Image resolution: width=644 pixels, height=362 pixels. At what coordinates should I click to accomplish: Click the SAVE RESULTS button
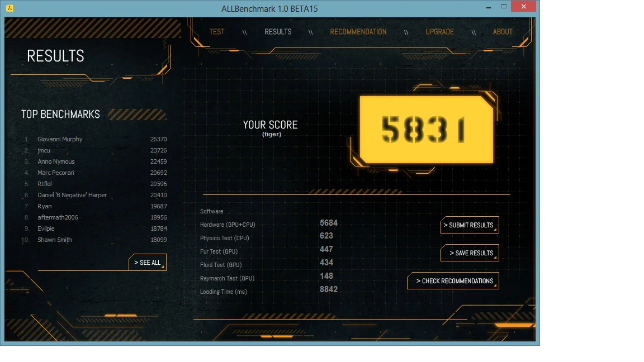click(470, 253)
